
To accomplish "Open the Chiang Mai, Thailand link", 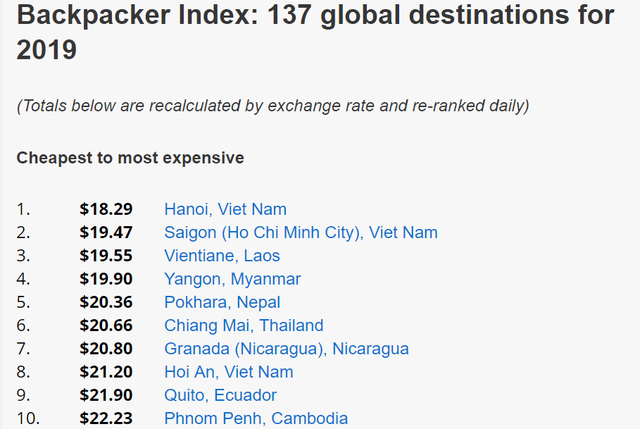I will click(244, 326).
